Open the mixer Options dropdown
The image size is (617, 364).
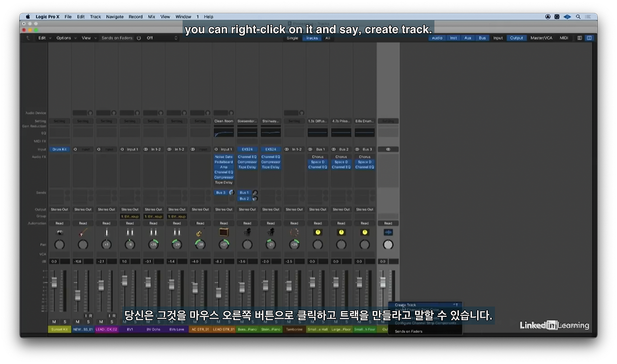[x=66, y=38]
